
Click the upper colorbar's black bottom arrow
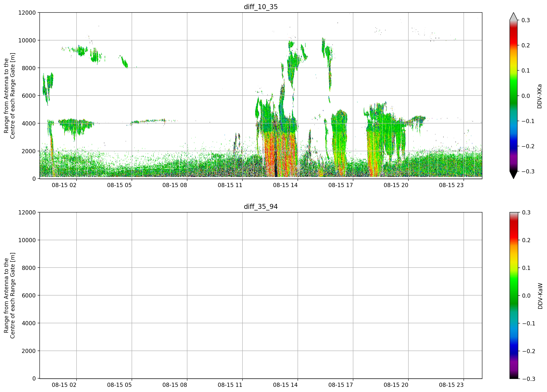pyautogui.click(x=513, y=175)
